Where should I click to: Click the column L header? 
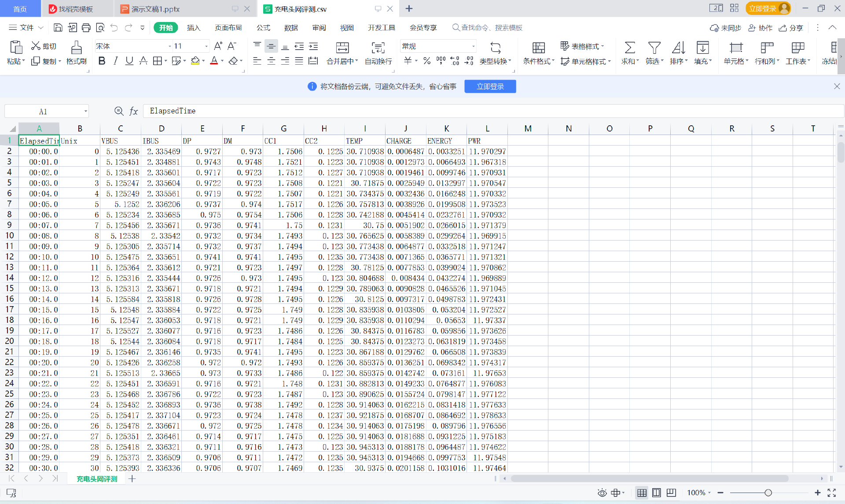click(x=487, y=128)
